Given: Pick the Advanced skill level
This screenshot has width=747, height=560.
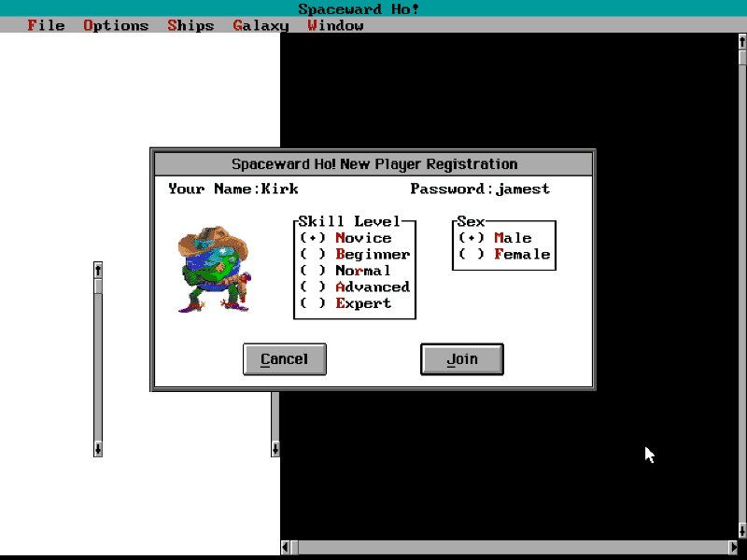Looking at the screenshot, I should [314, 287].
